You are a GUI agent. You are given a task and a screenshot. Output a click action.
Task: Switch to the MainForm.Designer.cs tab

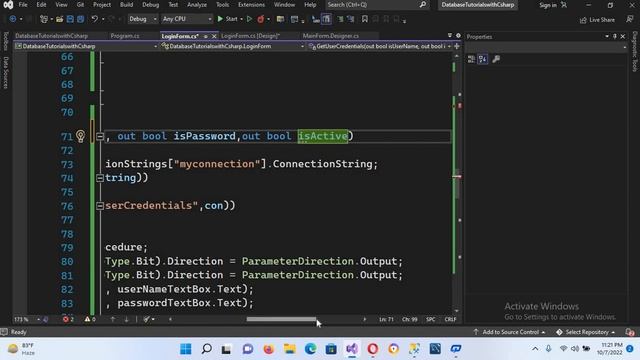[331, 36]
